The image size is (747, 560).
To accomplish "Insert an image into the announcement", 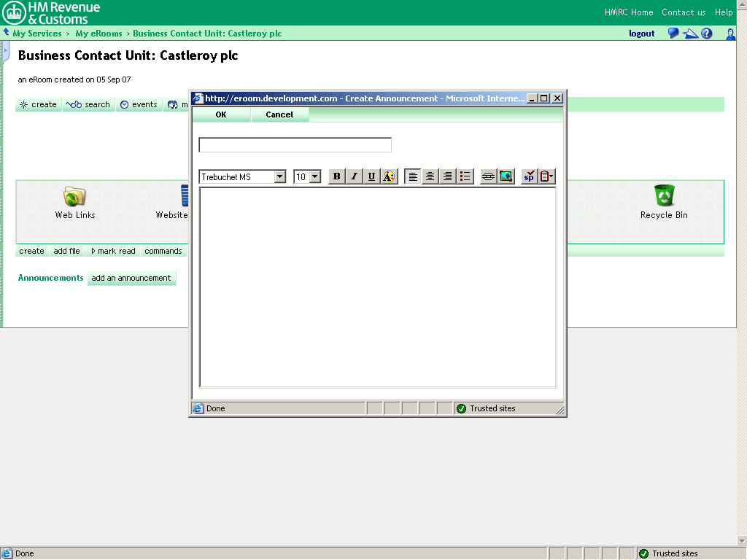I will point(506,176).
